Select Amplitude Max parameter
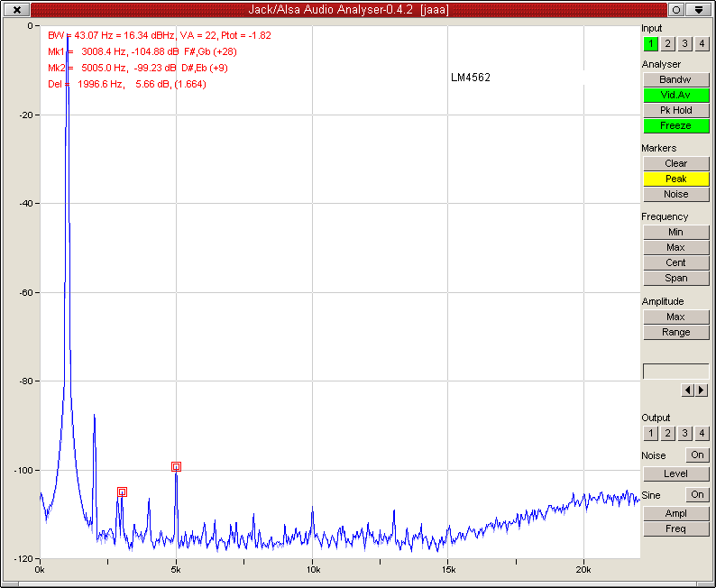This screenshot has height=588, width=716. [x=675, y=317]
